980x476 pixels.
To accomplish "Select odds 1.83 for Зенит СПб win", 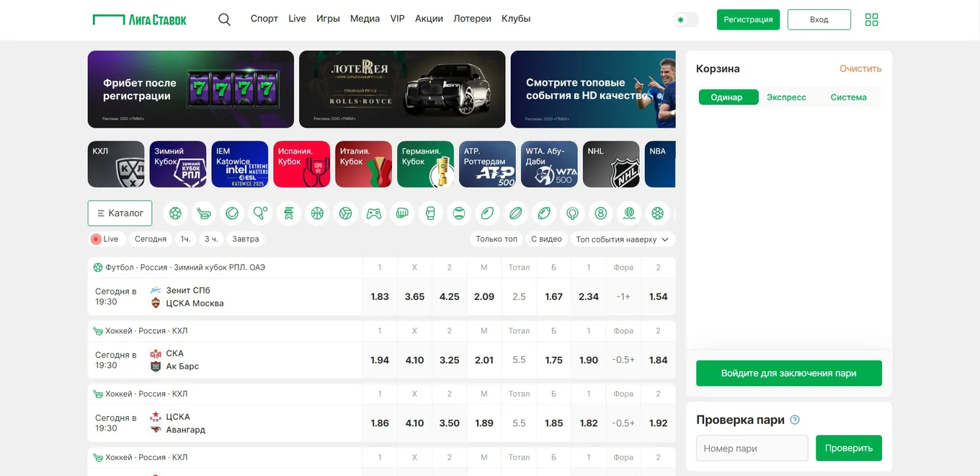I will click(x=380, y=296).
